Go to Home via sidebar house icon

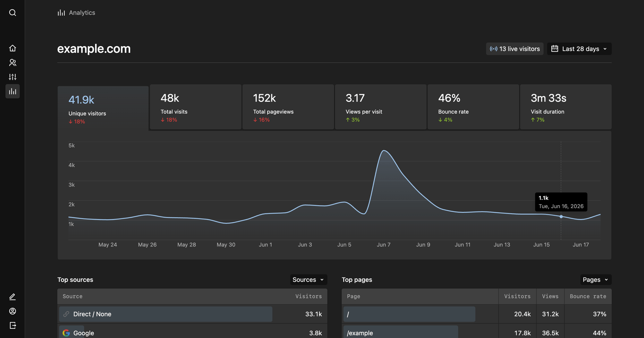[x=13, y=48]
